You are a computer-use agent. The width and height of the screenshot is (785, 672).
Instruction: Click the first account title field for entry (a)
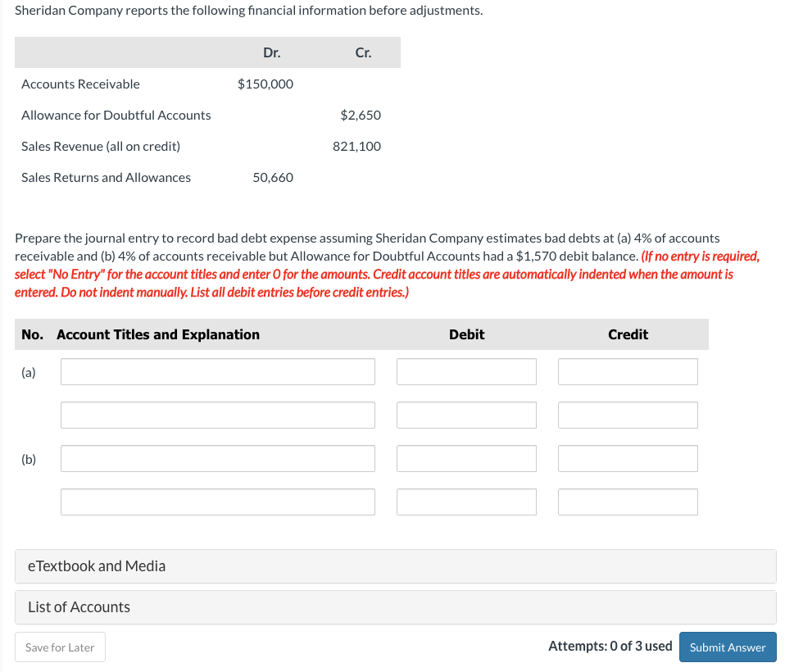(x=218, y=371)
